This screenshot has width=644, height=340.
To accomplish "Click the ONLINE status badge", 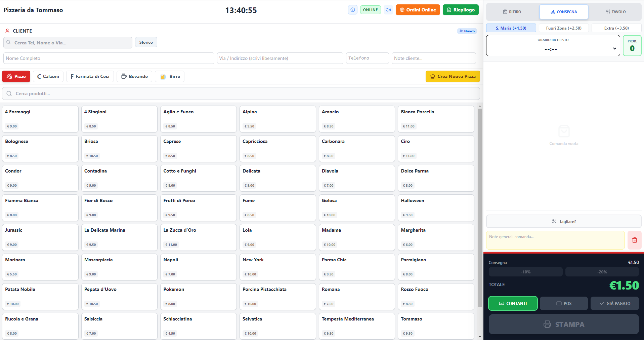I will pos(370,10).
